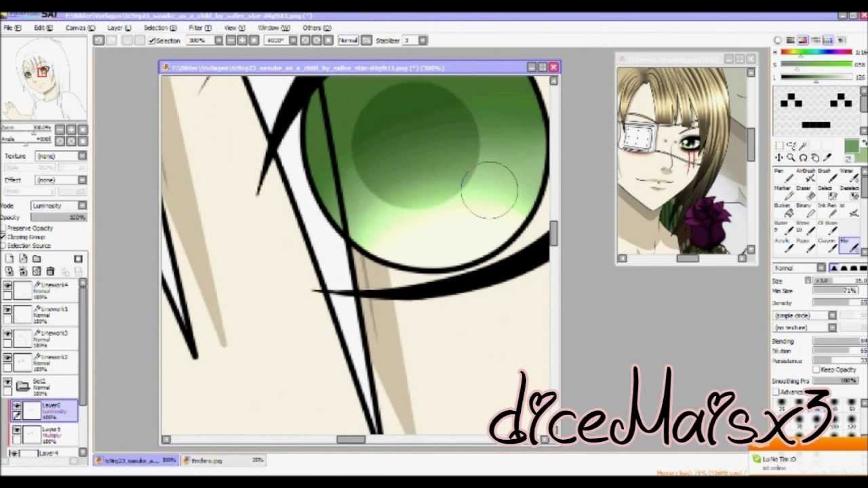Open the Filter menu

coord(200,28)
